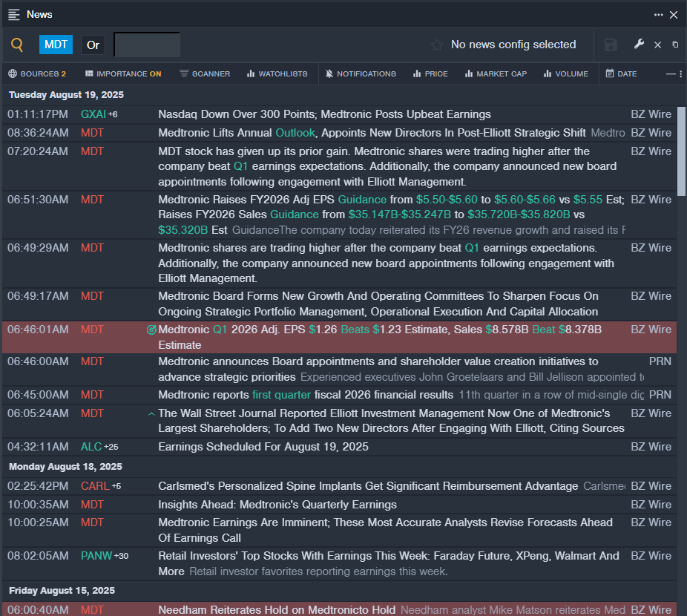Screen dimensions: 687x616
Task: Click the earnings target icon on Q1 2026 row
Action: (151, 330)
